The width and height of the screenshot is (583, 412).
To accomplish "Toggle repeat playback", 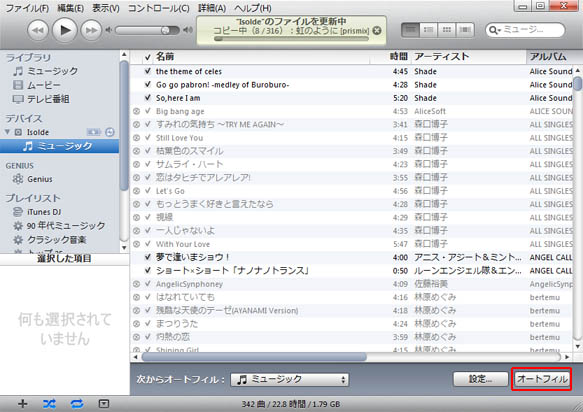I will [x=77, y=403].
